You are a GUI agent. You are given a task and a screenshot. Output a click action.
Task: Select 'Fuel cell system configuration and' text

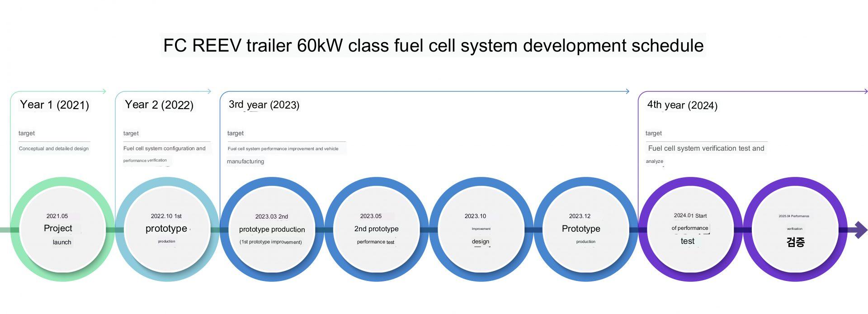(165, 148)
